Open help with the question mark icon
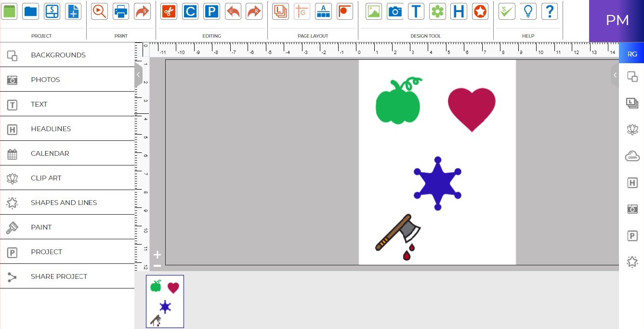Image resolution: width=644 pixels, height=329 pixels. [550, 11]
